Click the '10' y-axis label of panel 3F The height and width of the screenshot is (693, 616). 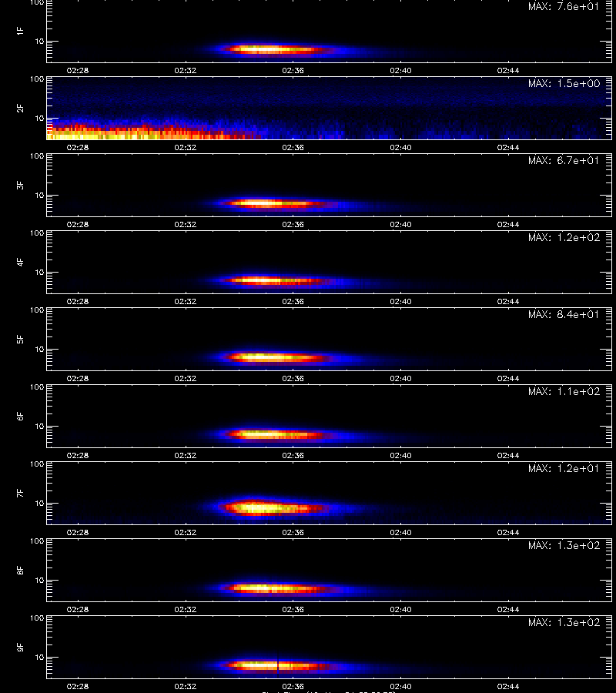[x=39, y=196]
